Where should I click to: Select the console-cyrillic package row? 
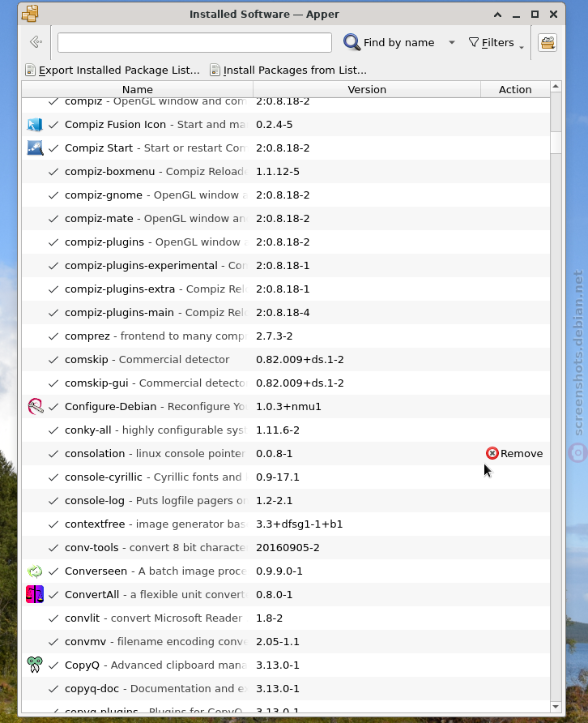pyautogui.click(x=286, y=477)
